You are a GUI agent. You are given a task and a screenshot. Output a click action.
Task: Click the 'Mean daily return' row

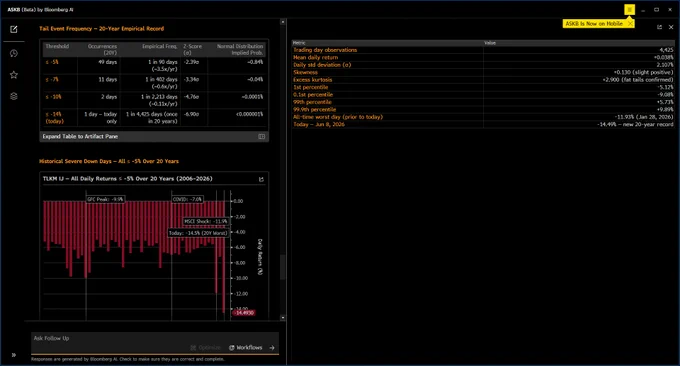pos(483,57)
